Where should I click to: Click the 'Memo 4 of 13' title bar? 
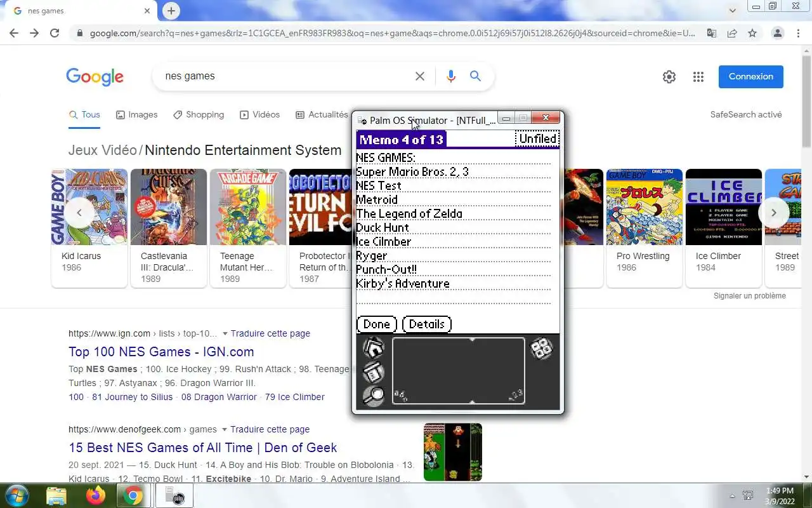pos(402,140)
